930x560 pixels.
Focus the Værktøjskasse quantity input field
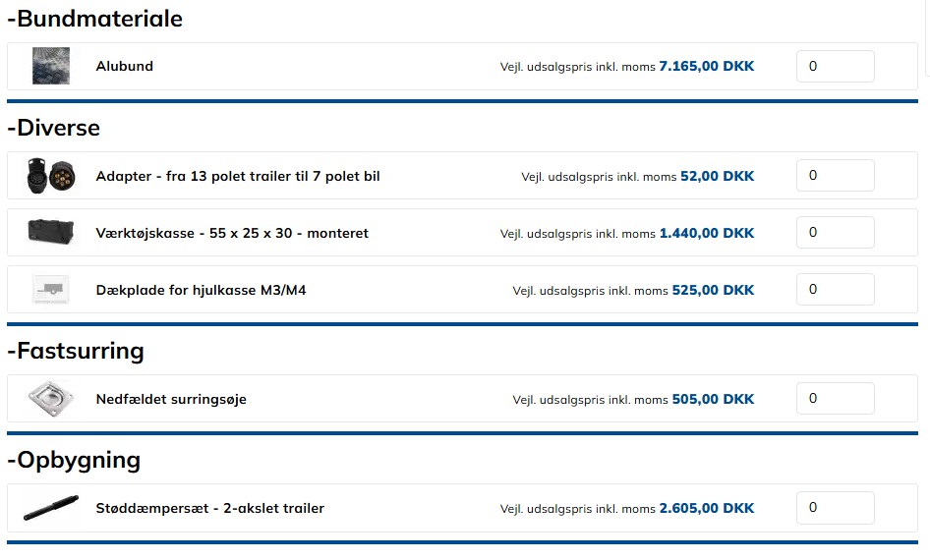click(x=835, y=233)
